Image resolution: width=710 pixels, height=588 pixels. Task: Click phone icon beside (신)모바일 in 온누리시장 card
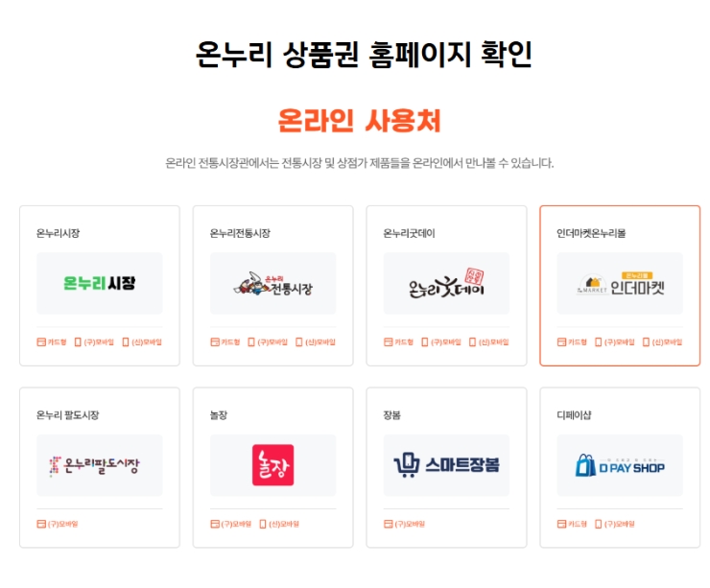point(126,341)
